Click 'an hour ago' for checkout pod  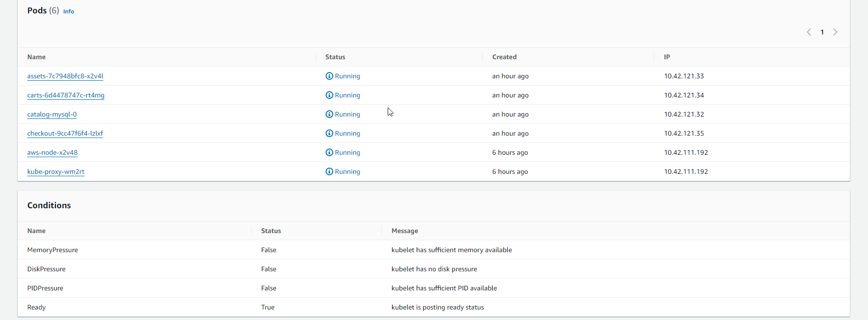(x=510, y=133)
